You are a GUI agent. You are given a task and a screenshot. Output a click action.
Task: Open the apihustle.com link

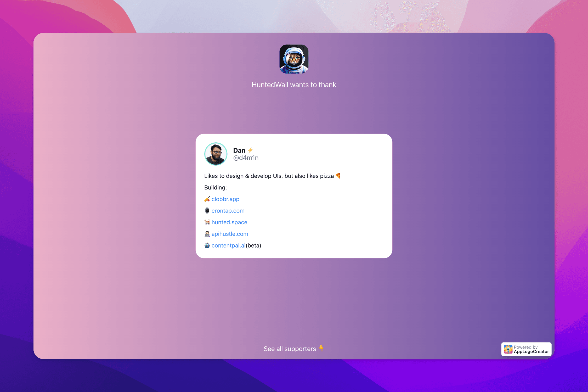230,234
